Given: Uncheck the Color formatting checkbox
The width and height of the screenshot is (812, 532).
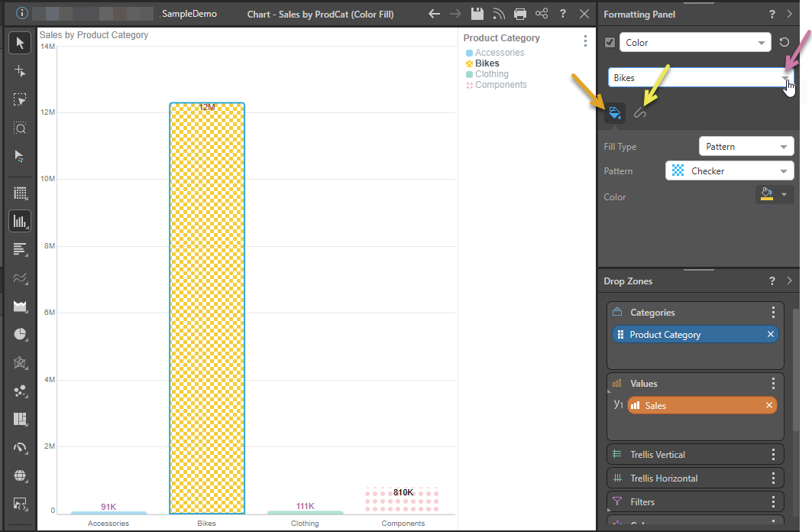Looking at the screenshot, I should pyautogui.click(x=610, y=43).
